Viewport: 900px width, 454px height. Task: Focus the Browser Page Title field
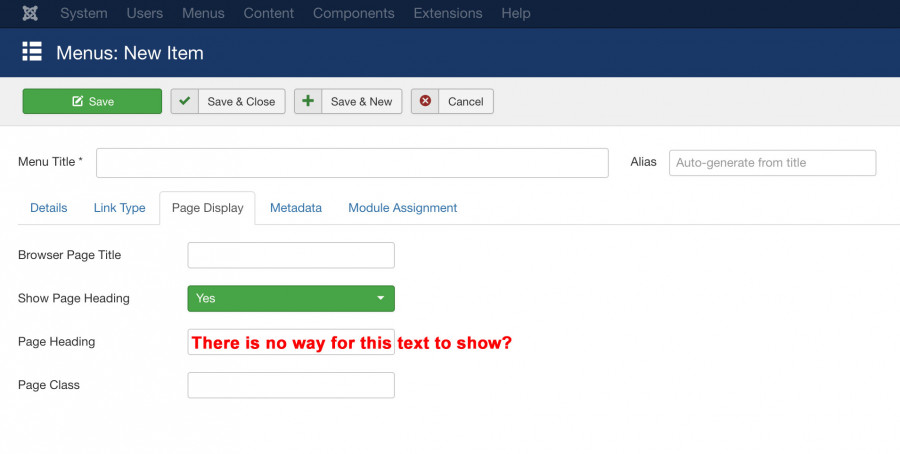291,255
